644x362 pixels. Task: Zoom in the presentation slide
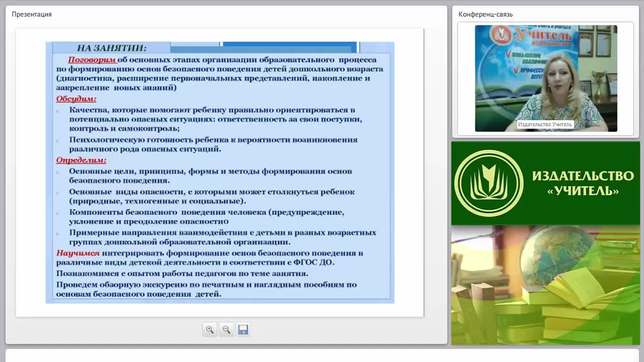coord(210,330)
